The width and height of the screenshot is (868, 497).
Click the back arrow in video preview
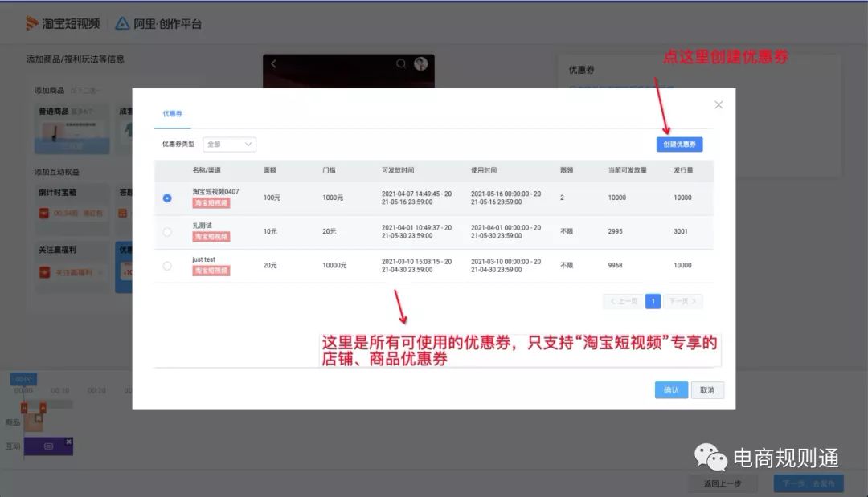coord(273,63)
